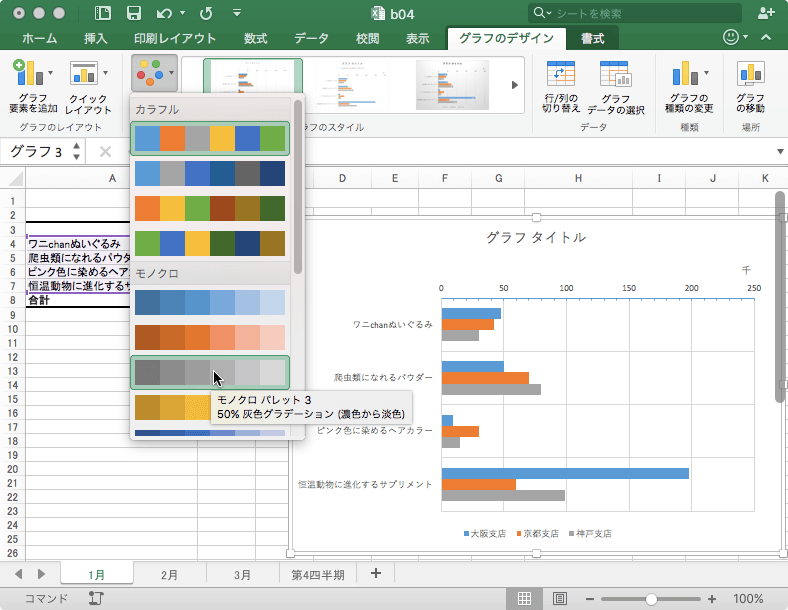Switch to Page Layout view icon in status bar
Image resolution: width=788 pixels, height=610 pixels.
pos(559,598)
